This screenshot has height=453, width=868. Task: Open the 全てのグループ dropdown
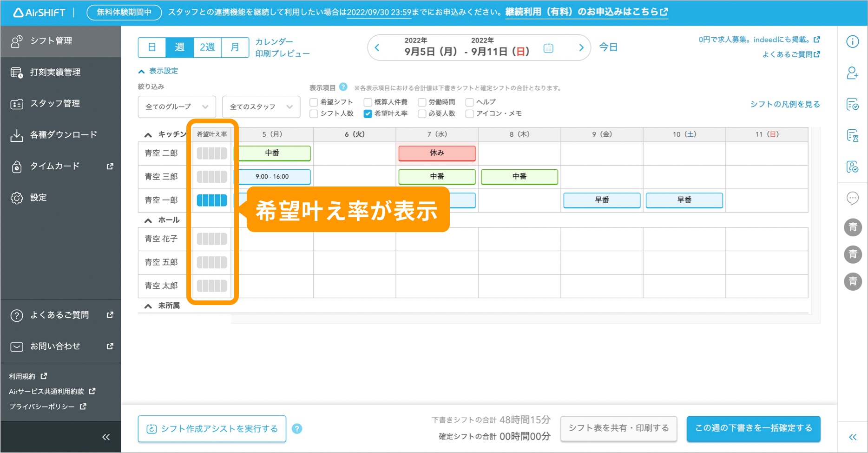(x=177, y=107)
